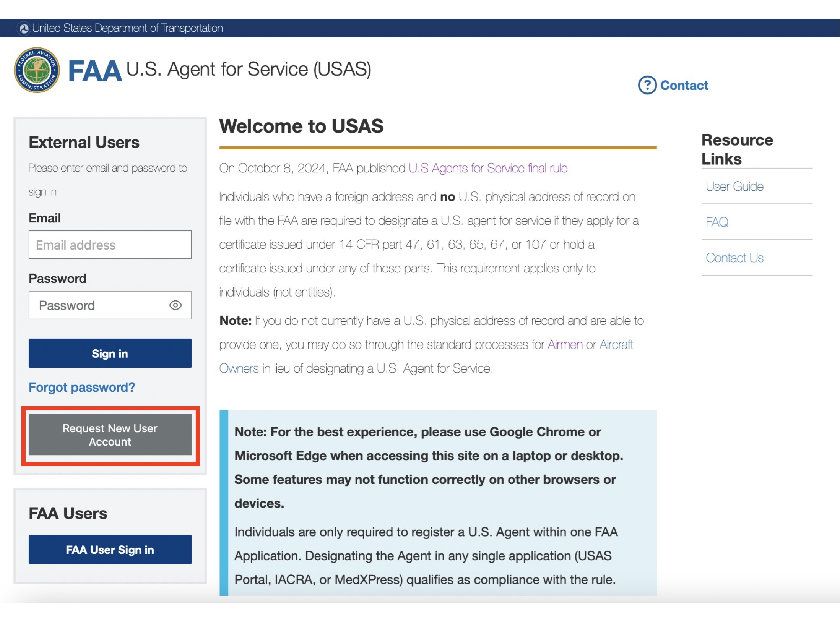Open the Aircraft Owners link

click(x=616, y=344)
